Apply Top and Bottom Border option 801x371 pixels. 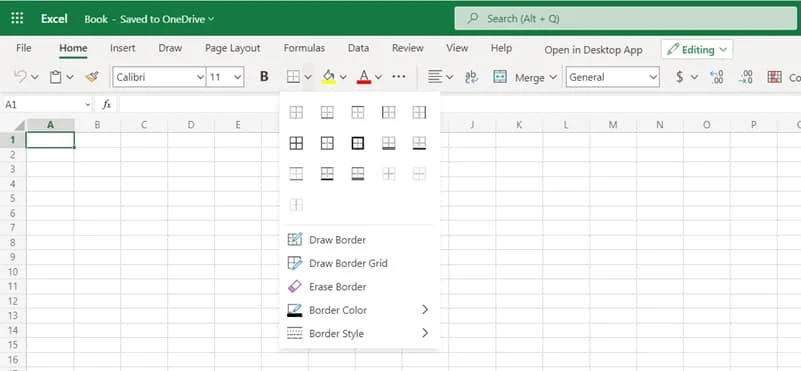[296, 174]
